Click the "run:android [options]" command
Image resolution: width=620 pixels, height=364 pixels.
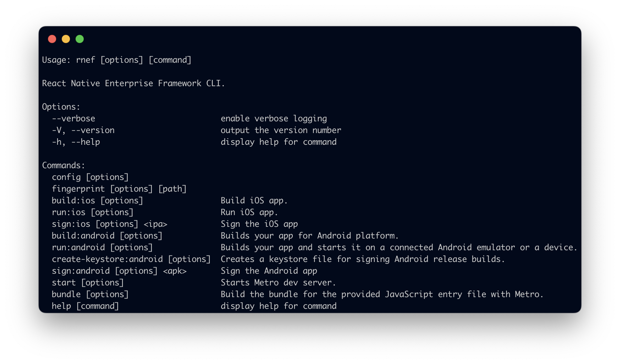pos(102,247)
